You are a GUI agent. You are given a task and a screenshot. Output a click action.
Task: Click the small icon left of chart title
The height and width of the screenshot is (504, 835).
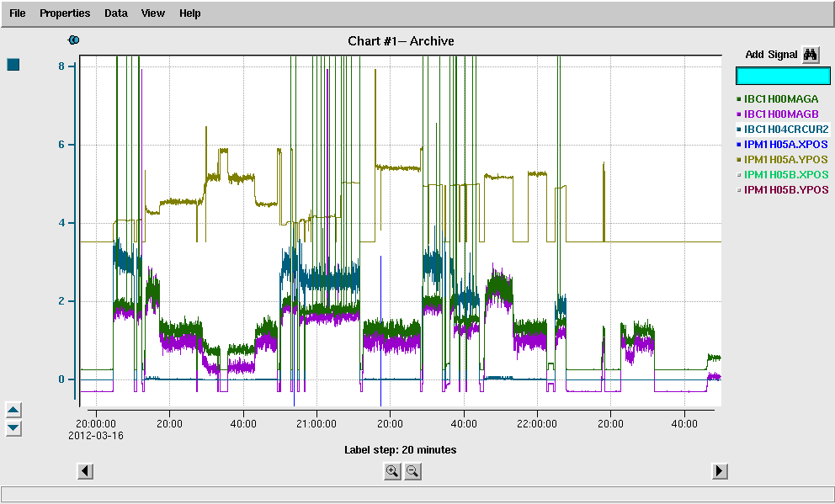coord(73,40)
